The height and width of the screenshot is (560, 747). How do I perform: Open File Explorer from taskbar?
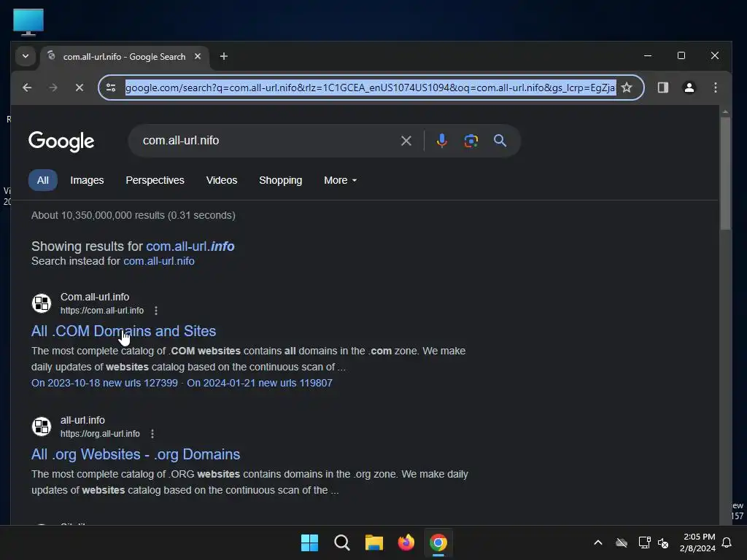(x=374, y=542)
